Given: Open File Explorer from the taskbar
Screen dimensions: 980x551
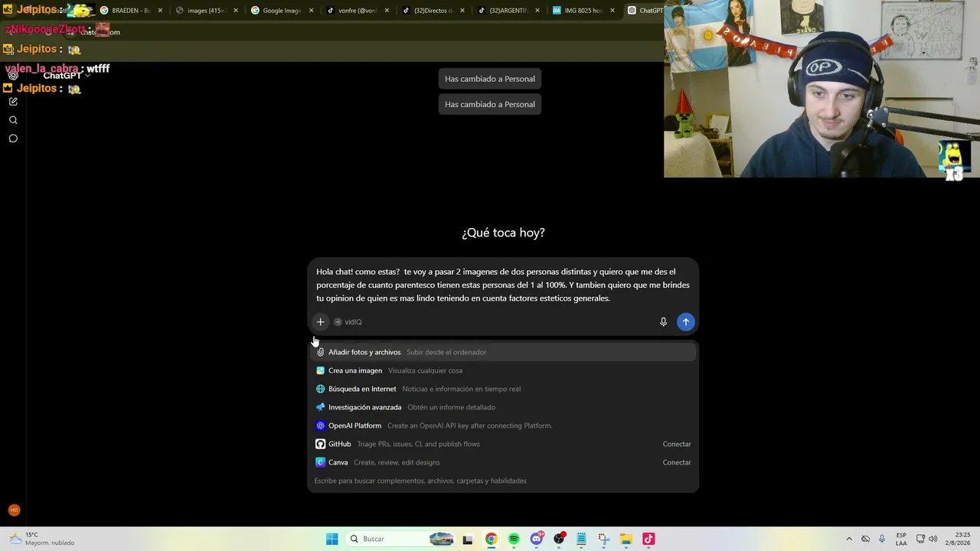Looking at the screenshot, I should pos(626,539).
